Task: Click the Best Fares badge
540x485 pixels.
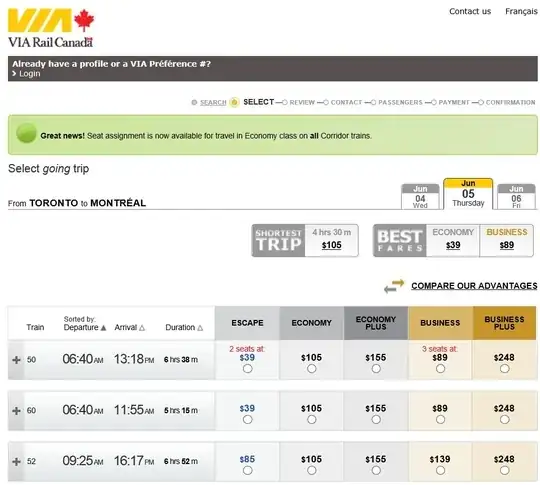Action: click(400, 240)
